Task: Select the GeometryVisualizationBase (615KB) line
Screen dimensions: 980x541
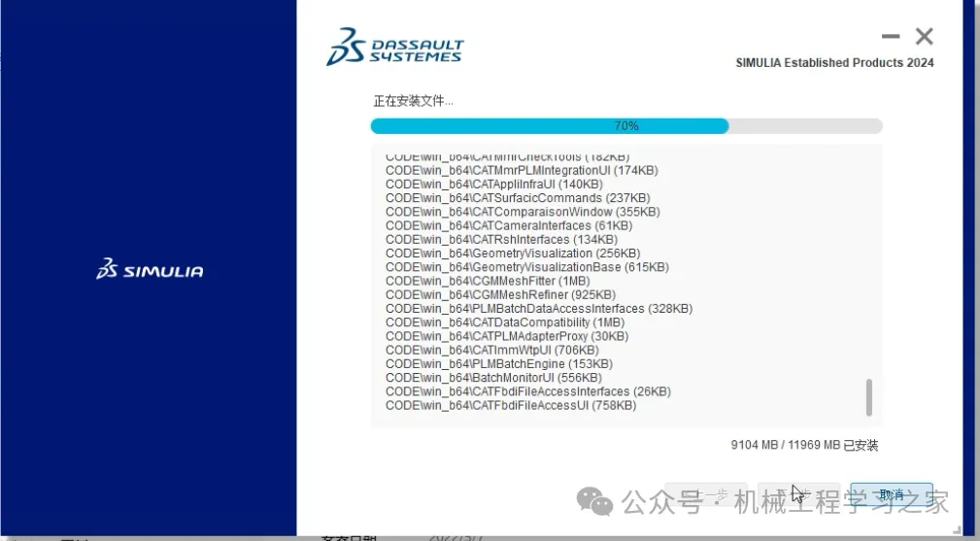Action: 527,267
